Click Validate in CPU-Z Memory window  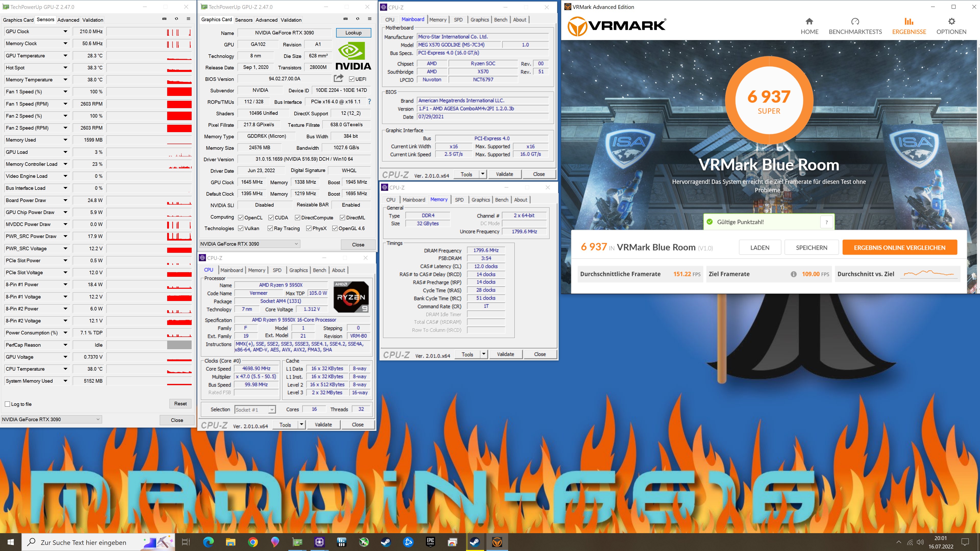[x=505, y=354]
